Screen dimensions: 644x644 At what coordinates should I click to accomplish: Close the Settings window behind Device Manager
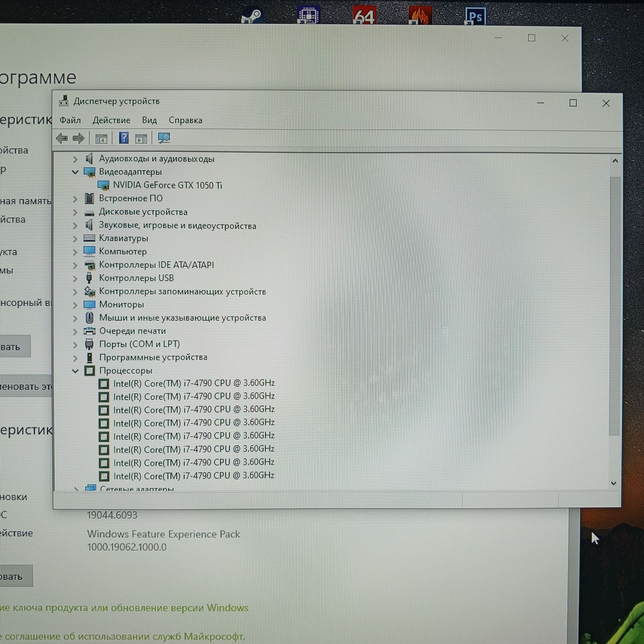tap(565, 39)
